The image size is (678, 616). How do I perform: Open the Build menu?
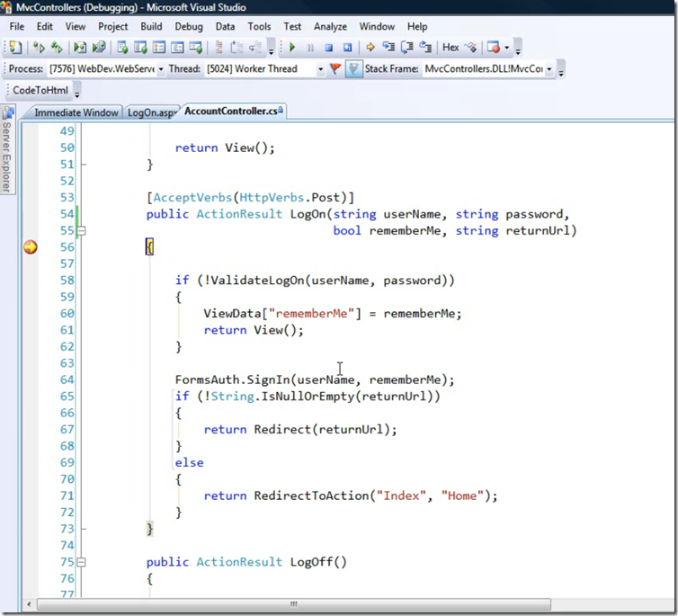151,26
